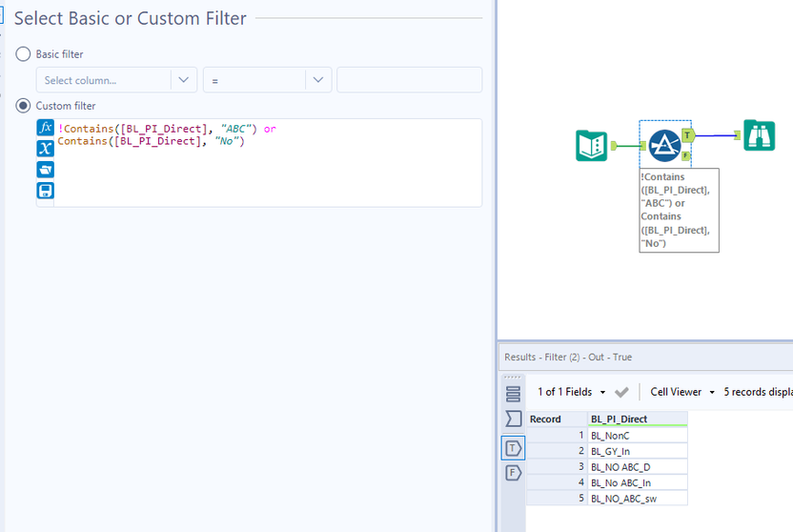Open the X columns and constants icon
Image resolution: width=793 pixels, height=532 pixels.
[46, 148]
